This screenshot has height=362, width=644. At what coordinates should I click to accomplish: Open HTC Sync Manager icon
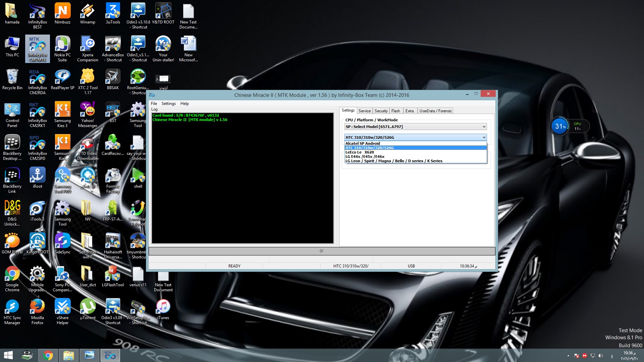point(12,312)
